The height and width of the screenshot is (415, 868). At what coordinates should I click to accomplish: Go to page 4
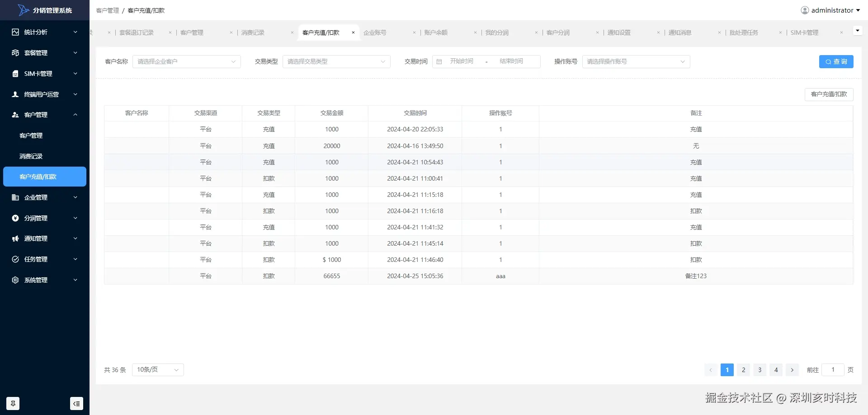click(776, 370)
